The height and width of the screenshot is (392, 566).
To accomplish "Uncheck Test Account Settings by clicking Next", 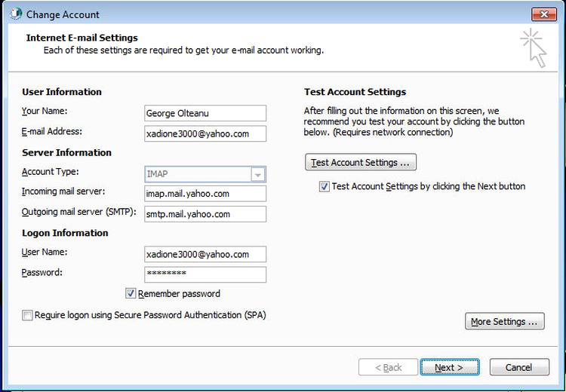I will (x=325, y=186).
